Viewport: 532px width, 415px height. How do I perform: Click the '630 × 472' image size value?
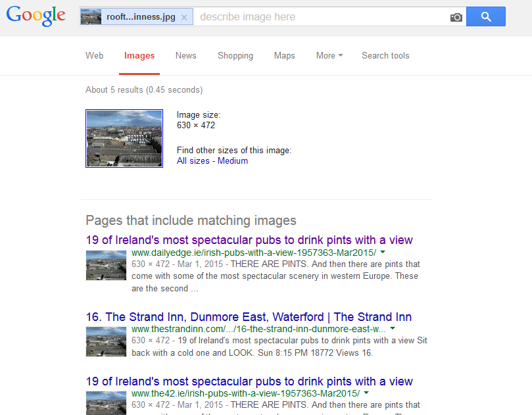[x=196, y=126]
